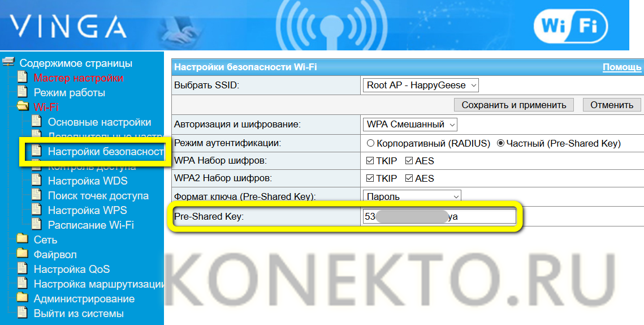
Task: Open Поиск точек доступа page
Action: click(x=98, y=196)
